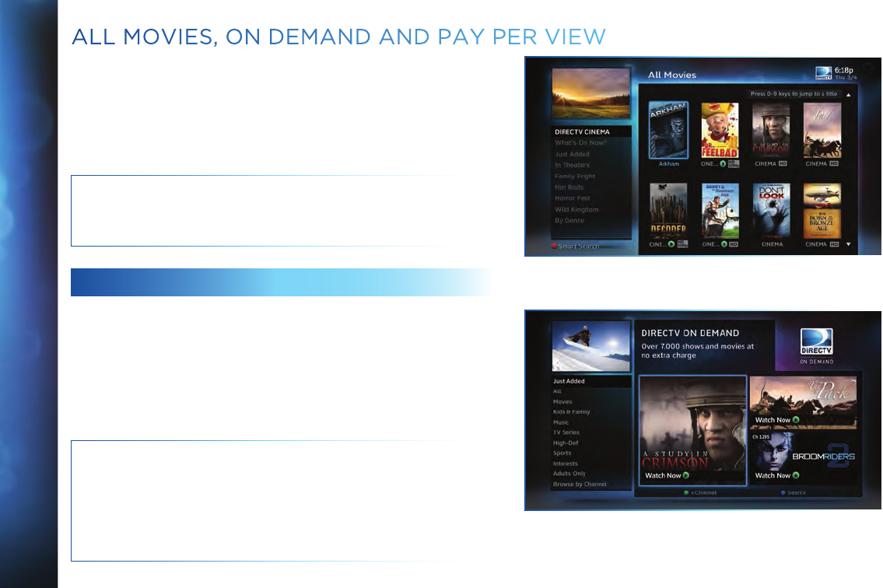Click the DIRECTV ON DEMAND heading text
Screen dimensions: 883x588
[x=690, y=334]
